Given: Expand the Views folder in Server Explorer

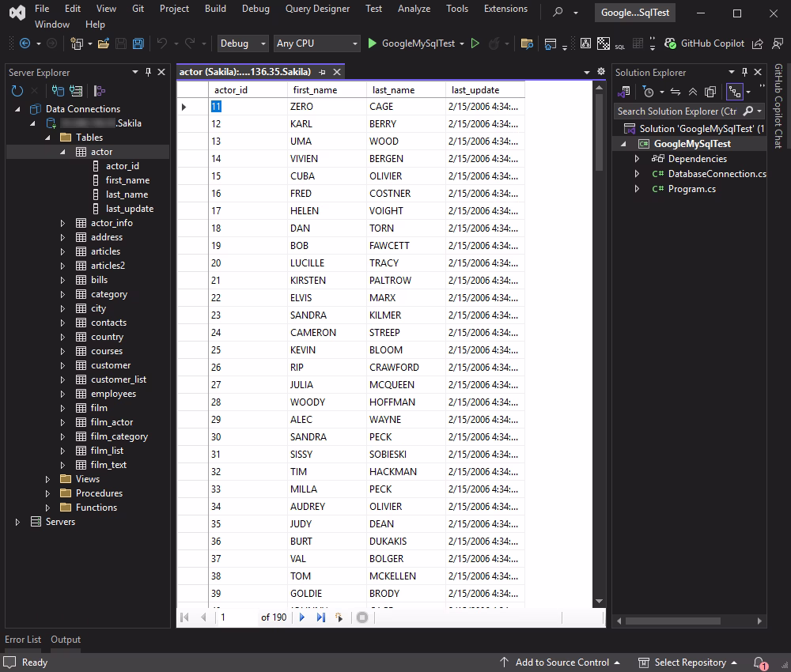Looking at the screenshot, I should [47, 478].
